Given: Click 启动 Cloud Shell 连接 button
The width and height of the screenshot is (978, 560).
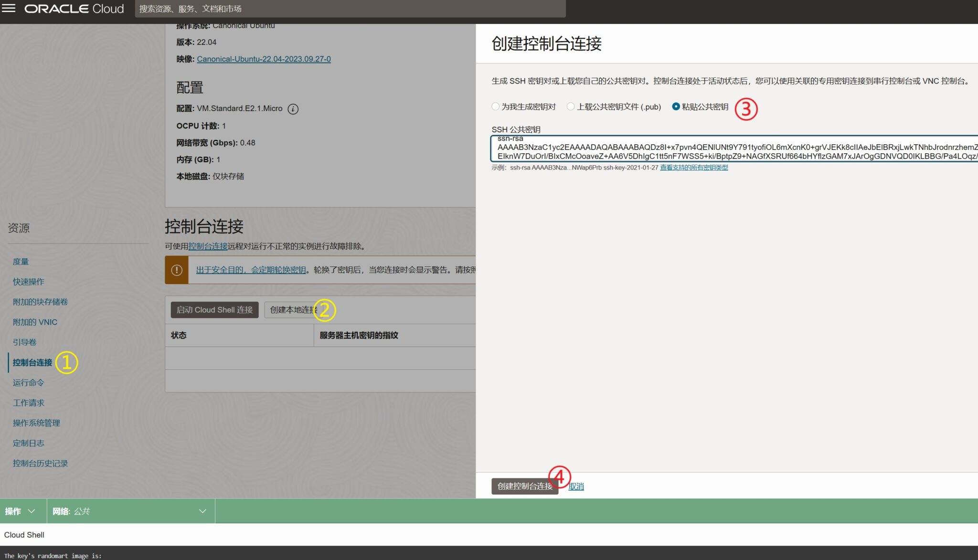Looking at the screenshot, I should point(214,310).
